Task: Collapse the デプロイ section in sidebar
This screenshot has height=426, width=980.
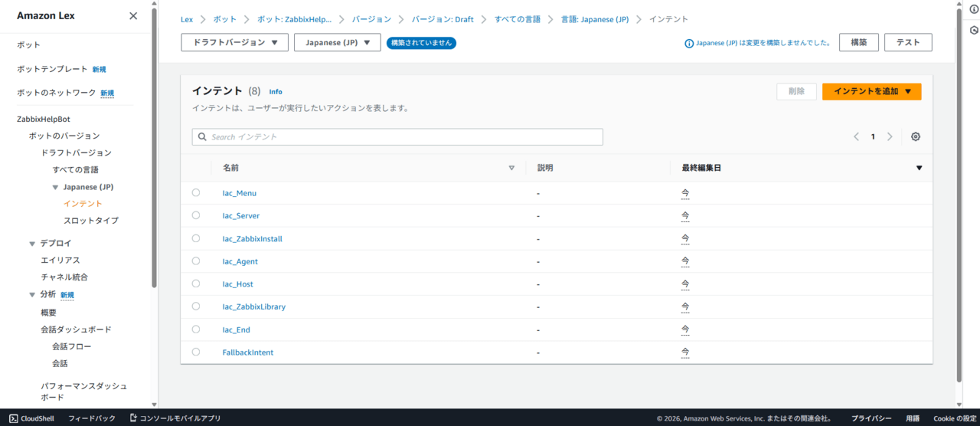Action: point(33,244)
